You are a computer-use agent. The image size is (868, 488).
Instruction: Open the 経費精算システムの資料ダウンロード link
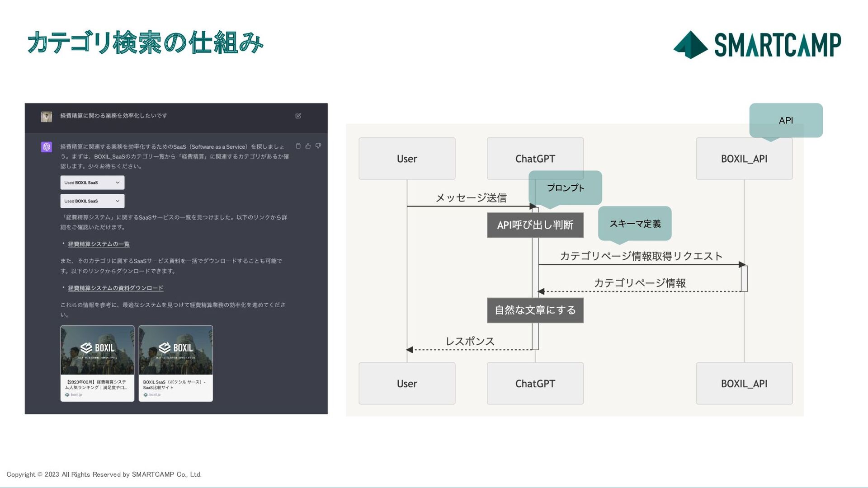116,288
